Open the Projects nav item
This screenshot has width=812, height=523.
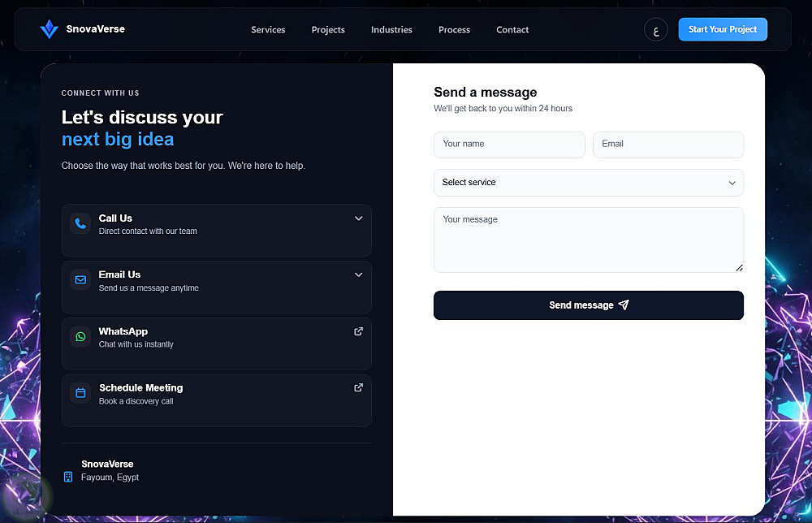[328, 30]
